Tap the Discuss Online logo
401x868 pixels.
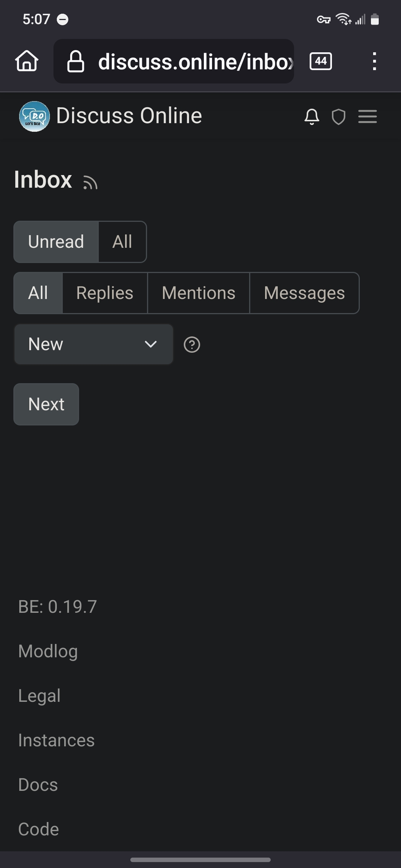pyautogui.click(x=34, y=116)
